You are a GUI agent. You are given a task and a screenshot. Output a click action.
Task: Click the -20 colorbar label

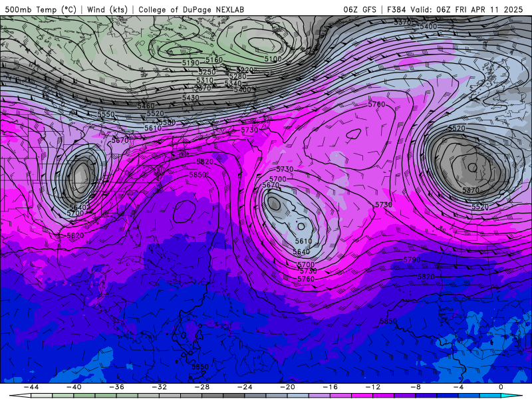point(287,387)
